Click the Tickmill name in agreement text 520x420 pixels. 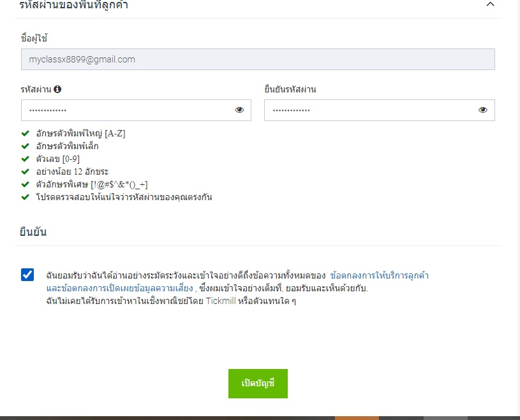click(221, 301)
